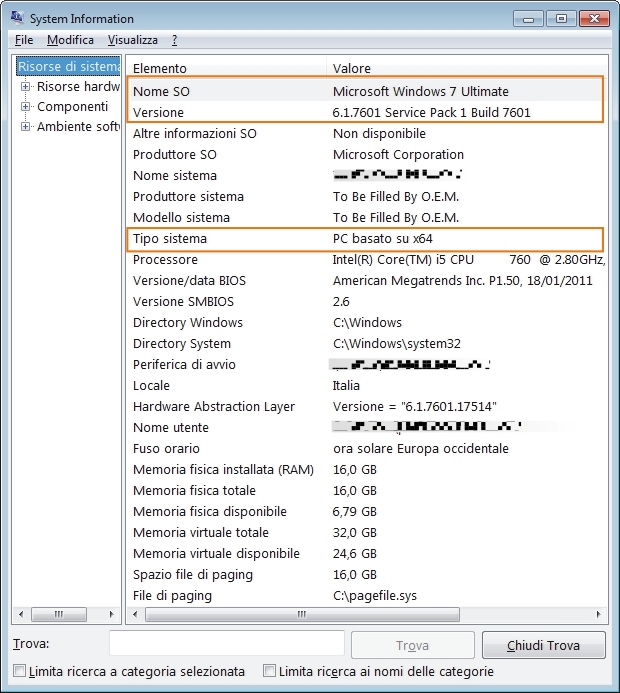Select the Versione row label
Viewport: 620px width, 693px height.
158,112
